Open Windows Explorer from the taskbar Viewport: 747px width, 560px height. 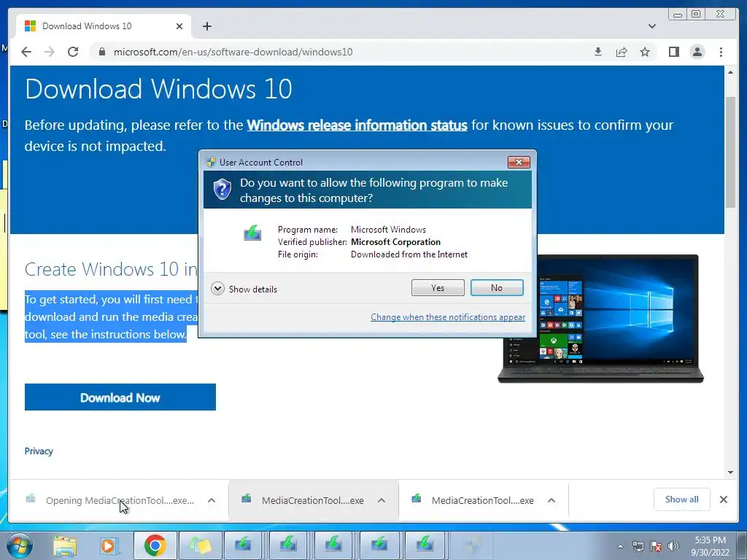coord(65,545)
